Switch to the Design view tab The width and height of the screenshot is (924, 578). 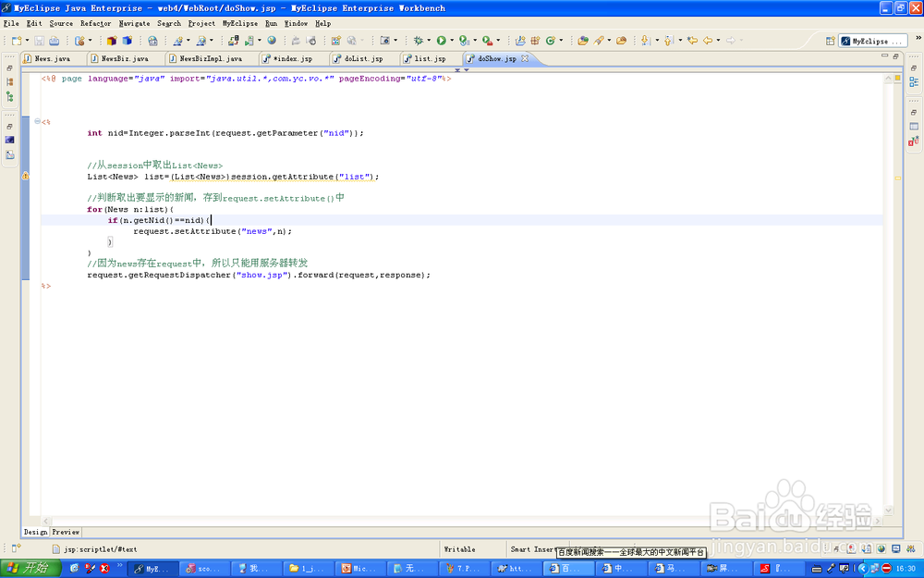coord(35,532)
